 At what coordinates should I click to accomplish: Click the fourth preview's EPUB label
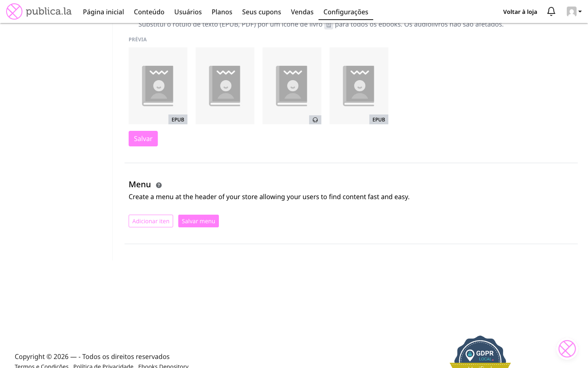click(x=379, y=119)
